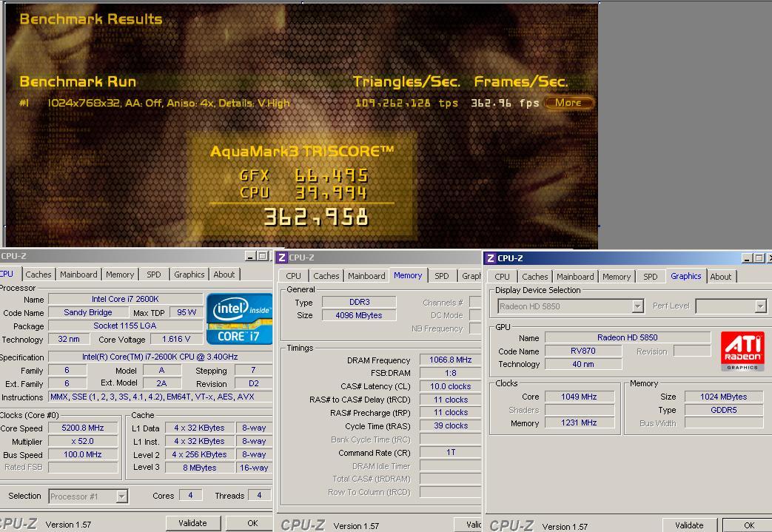Select active Graphics tab in right CPU-Z window
This screenshot has height=532, width=772.
[686, 276]
